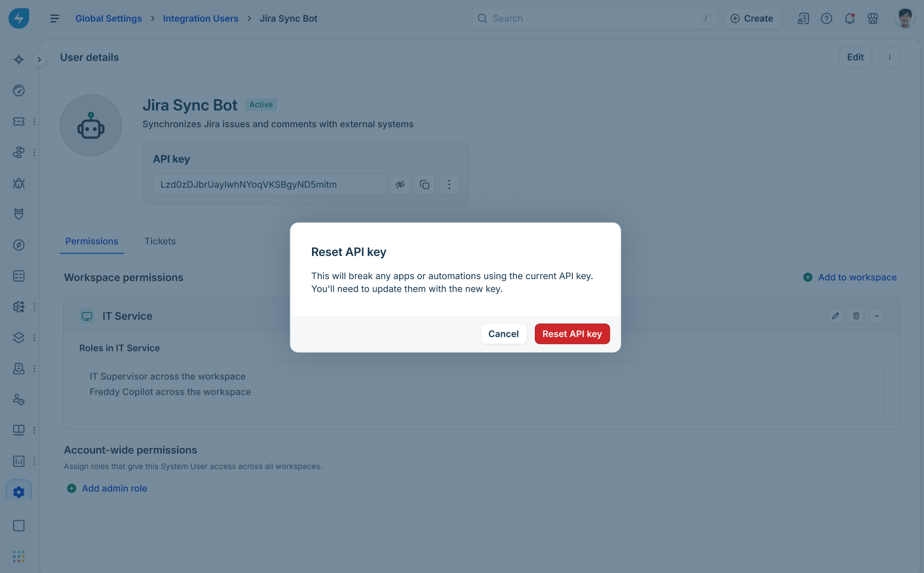Click the IT Service monitor icon
The image size is (924, 573).
(x=87, y=316)
